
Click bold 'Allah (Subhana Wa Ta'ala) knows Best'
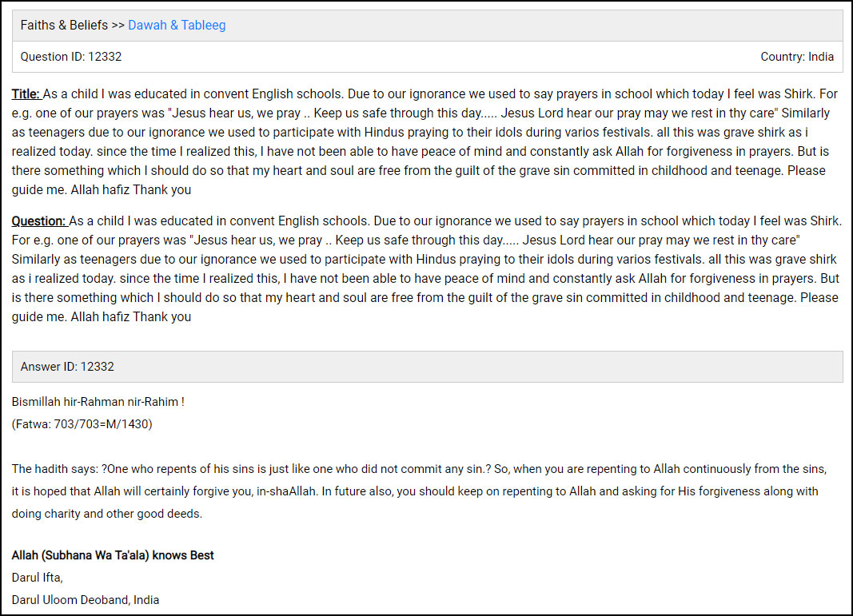pyautogui.click(x=113, y=555)
